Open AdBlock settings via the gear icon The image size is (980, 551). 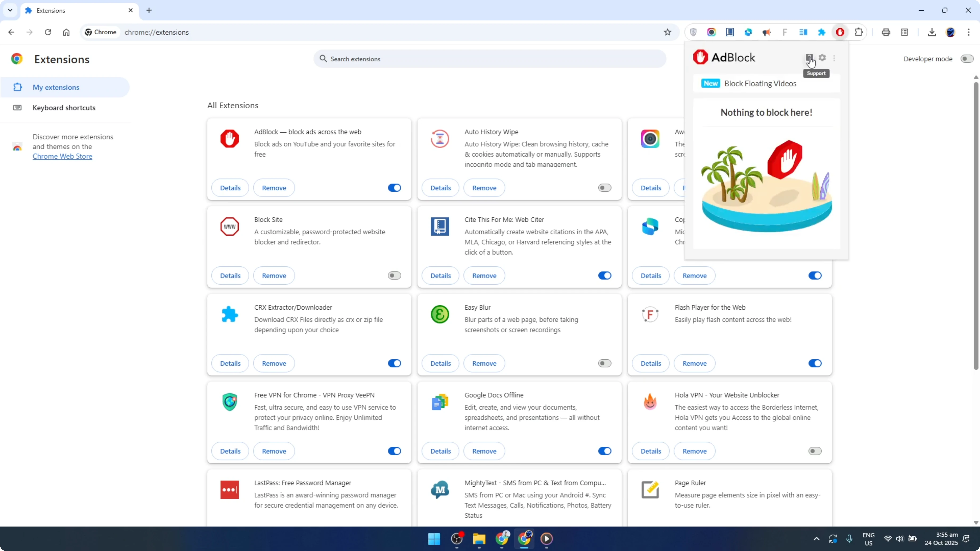click(x=823, y=58)
